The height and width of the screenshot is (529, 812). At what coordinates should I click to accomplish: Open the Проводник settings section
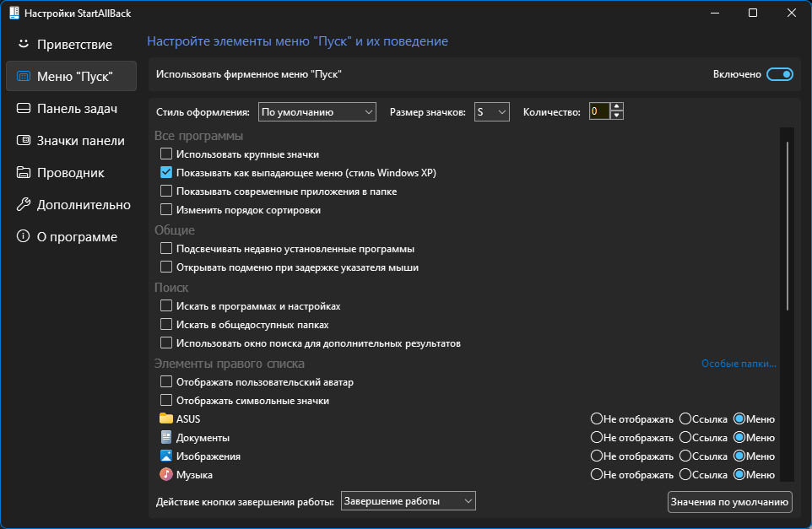point(72,172)
